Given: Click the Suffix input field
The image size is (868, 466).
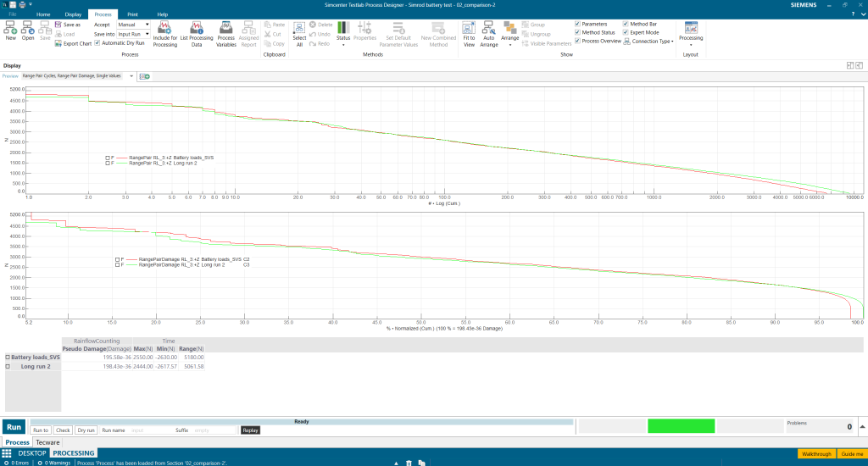Looking at the screenshot, I should coord(214,430).
